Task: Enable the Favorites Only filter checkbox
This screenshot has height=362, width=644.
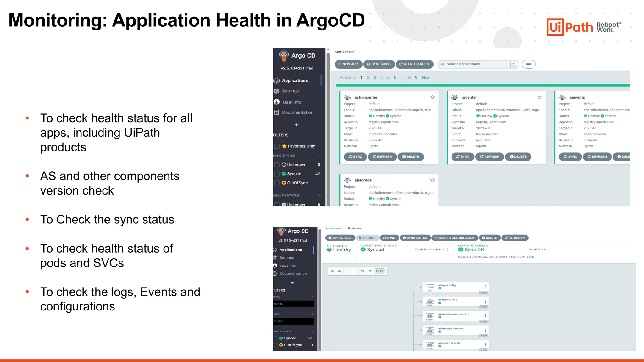Action: coord(277,146)
